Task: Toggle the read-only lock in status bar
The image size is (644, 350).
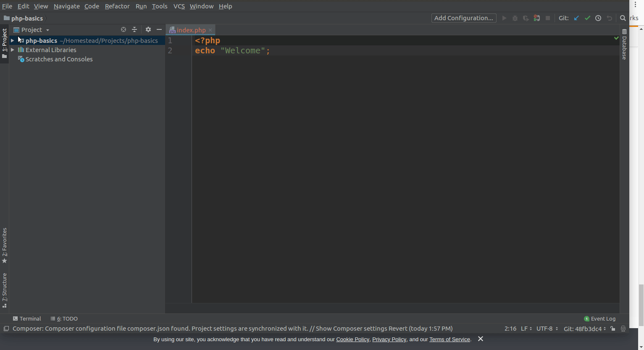Action: click(x=612, y=329)
